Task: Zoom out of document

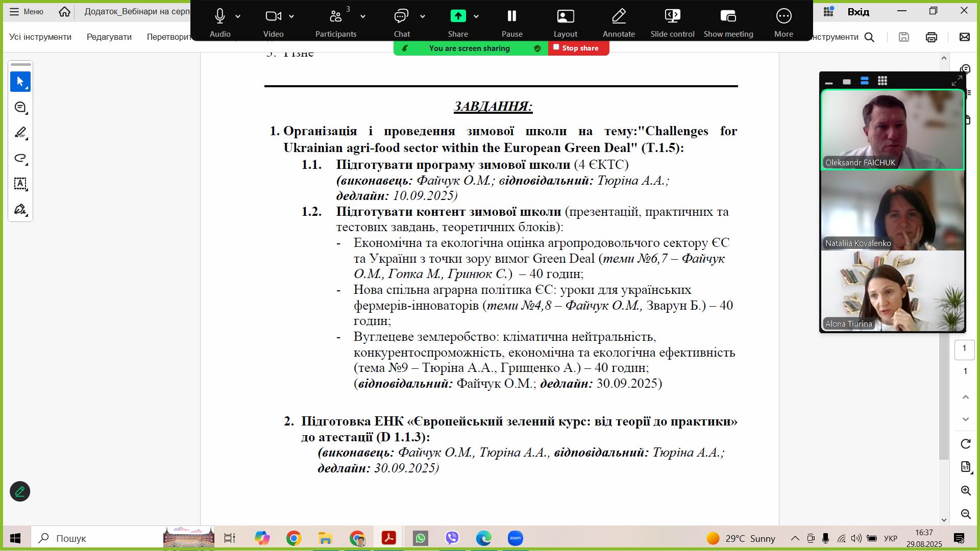Action: [966, 514]
